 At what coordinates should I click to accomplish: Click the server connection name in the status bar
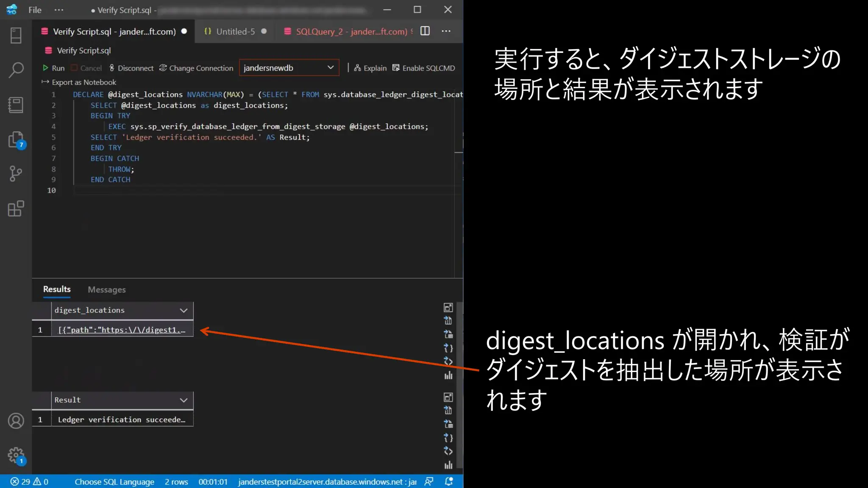(327, 482)
